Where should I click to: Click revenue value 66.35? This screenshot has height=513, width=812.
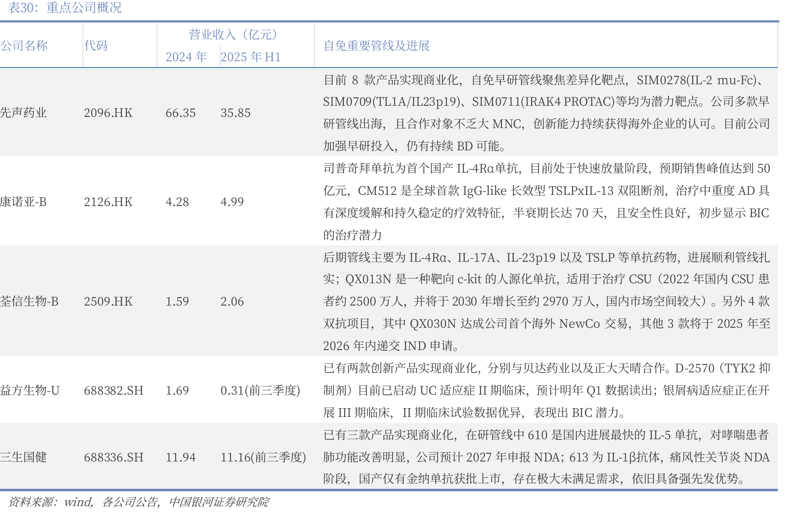pyautogui.click(x=180, y=113)
